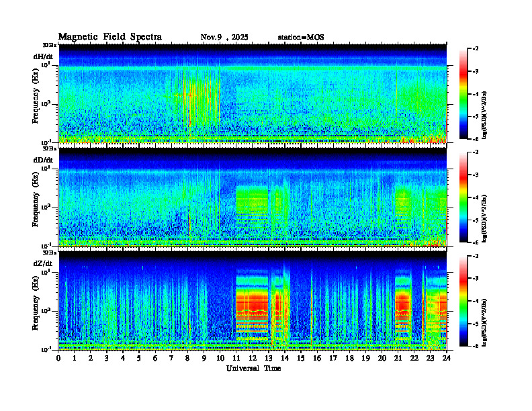
Task: Click the "32Hz" label above dH/dt
Action: pyautogui.click(x=50, y=45)
